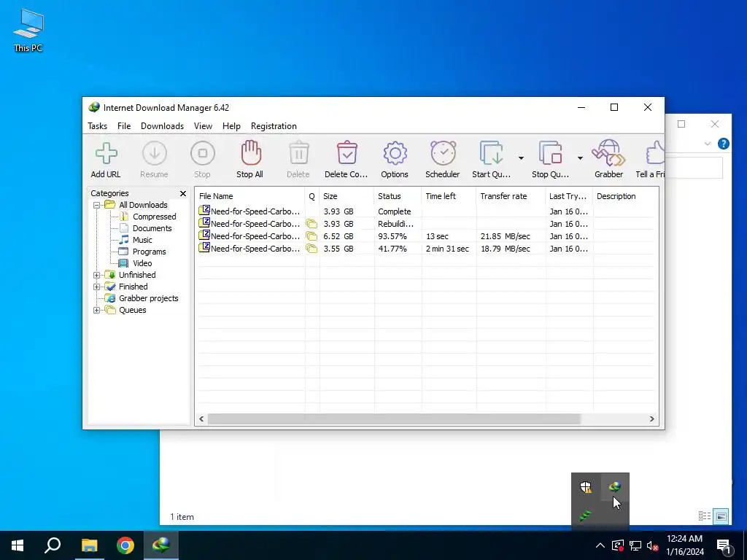Open the File menu
This screenshot has width=747, height=560.
[124, 126]
